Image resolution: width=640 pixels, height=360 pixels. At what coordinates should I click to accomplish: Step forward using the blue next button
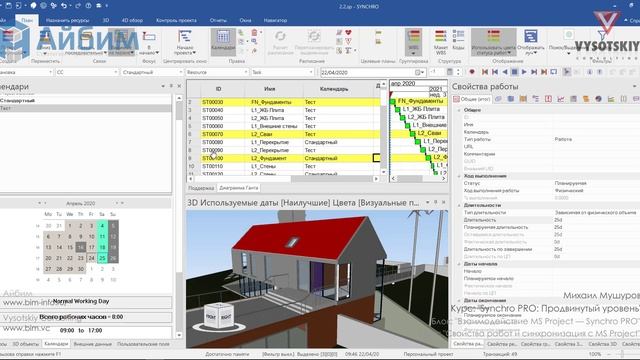point(534,72)
